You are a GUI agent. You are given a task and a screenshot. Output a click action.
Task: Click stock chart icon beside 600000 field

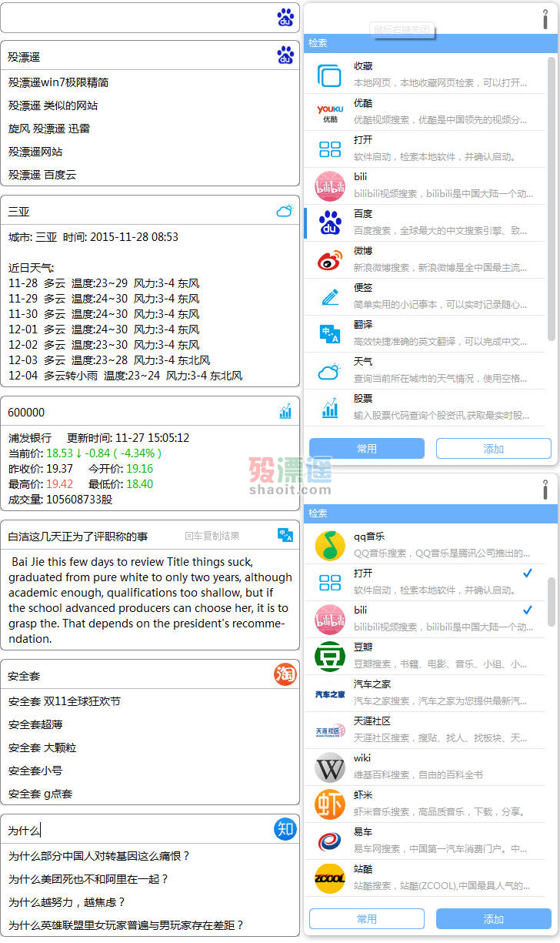(285, 412)
